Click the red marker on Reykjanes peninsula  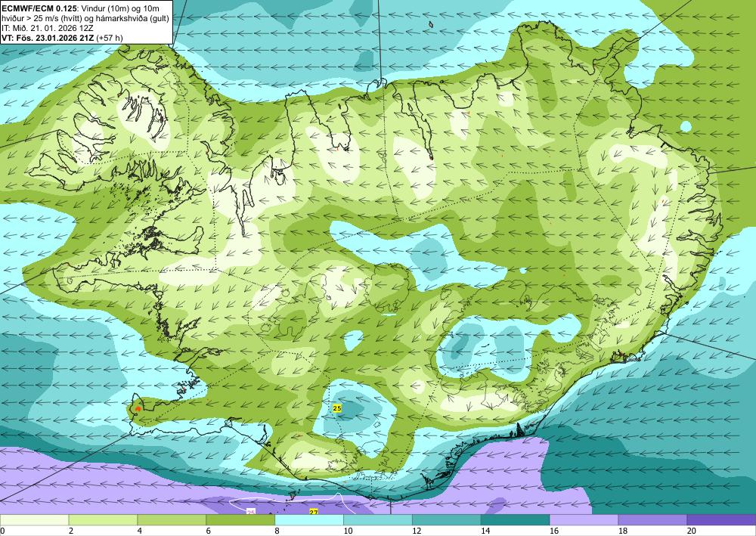click(138, 408)
